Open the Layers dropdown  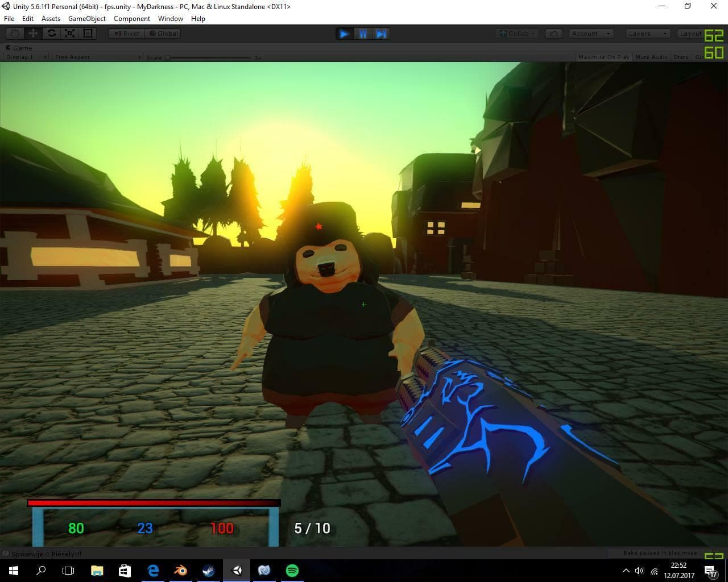tap(647, 34)
